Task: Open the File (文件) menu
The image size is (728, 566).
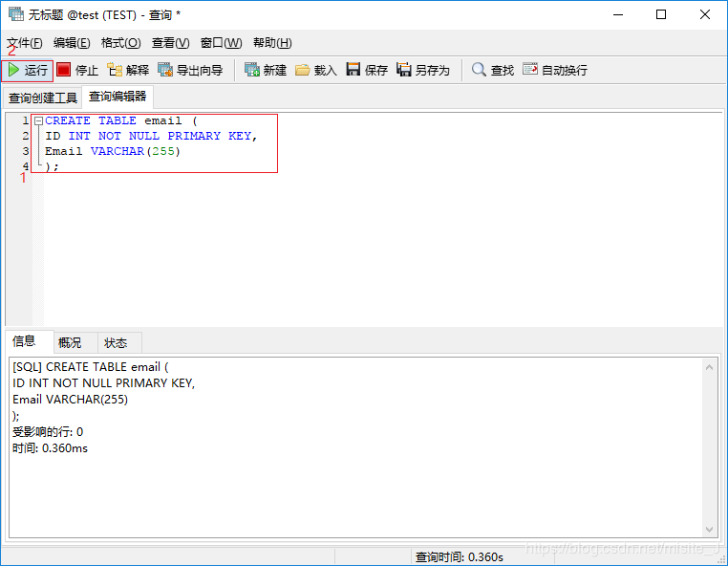Action: pos(25,43)
